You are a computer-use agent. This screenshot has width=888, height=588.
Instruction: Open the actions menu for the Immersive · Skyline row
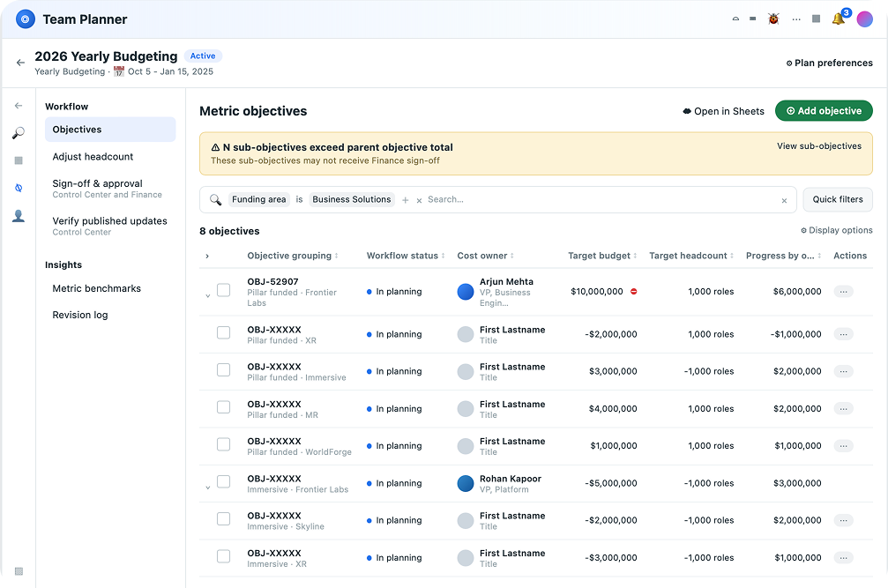click(843, 520)
